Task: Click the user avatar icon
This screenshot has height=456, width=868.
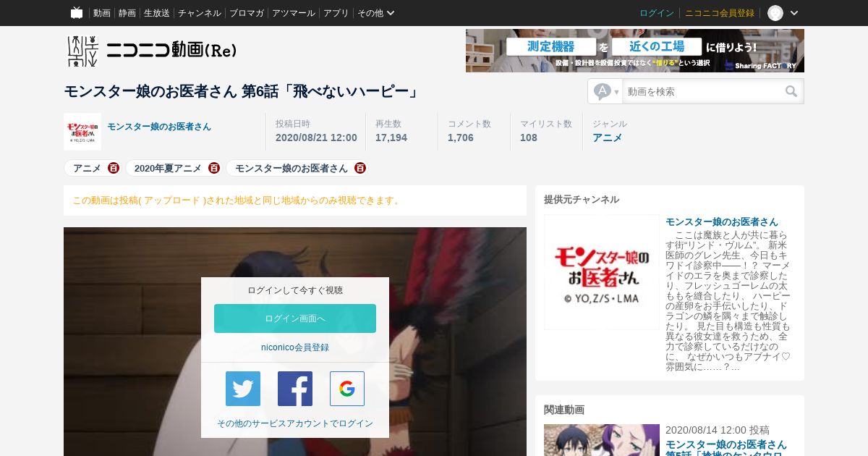Action: coord(775,13)
